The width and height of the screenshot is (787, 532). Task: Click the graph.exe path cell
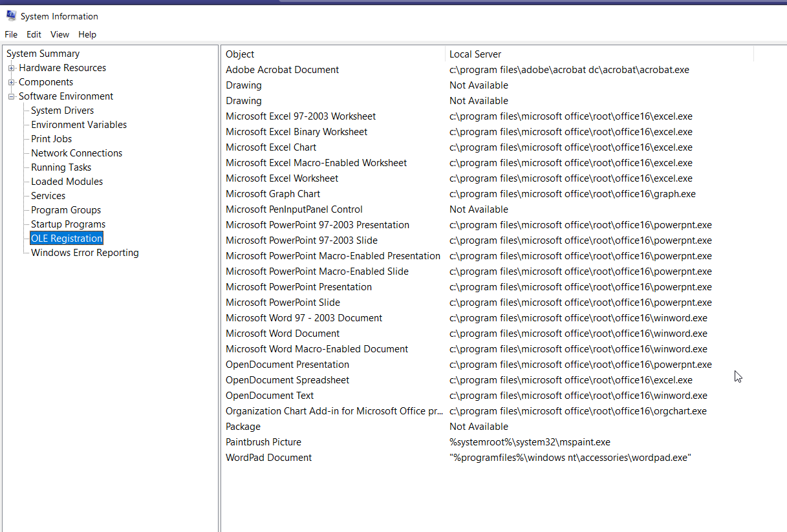(x=572, y=194)
